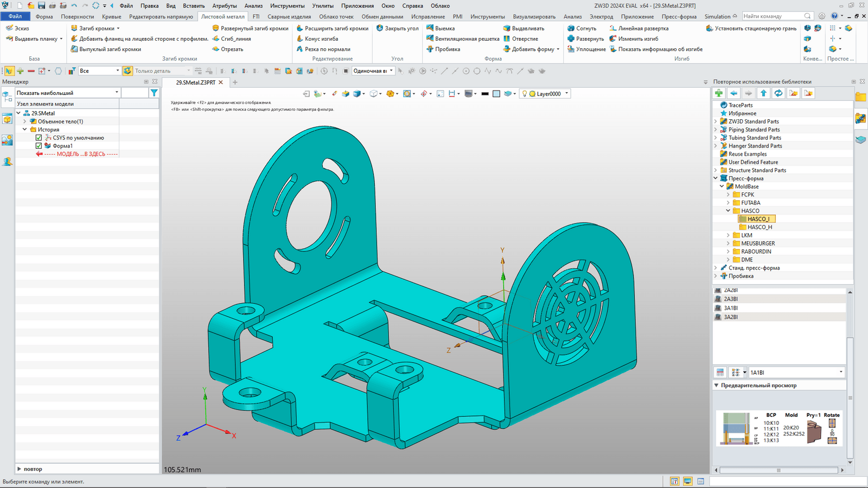Select the 3A1BI list entry
The image size is (868, 488).
[x=731, y=308]
